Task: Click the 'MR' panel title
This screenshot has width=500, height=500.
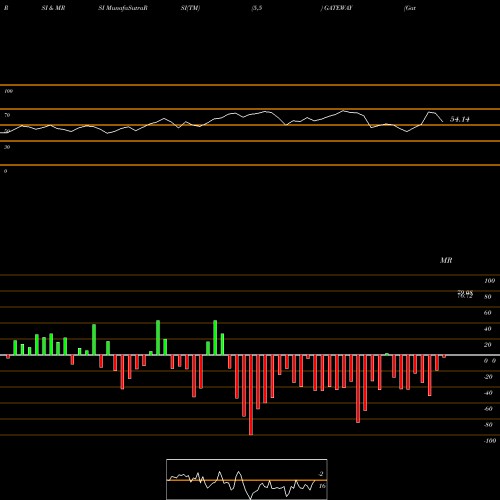Action: click(446, 260)
